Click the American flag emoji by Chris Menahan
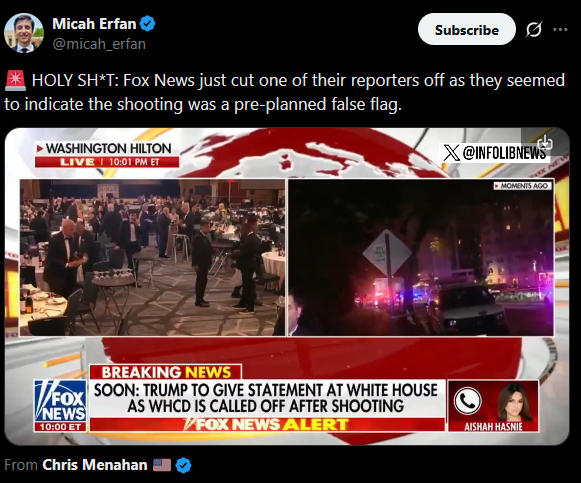Viewport: 581px width, 483px height. (162, 465)
